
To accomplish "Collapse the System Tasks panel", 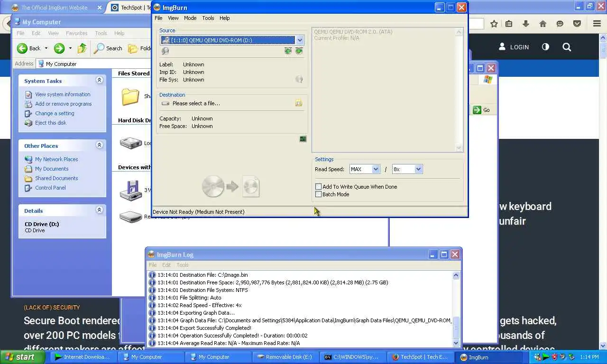I will [99, 80].
